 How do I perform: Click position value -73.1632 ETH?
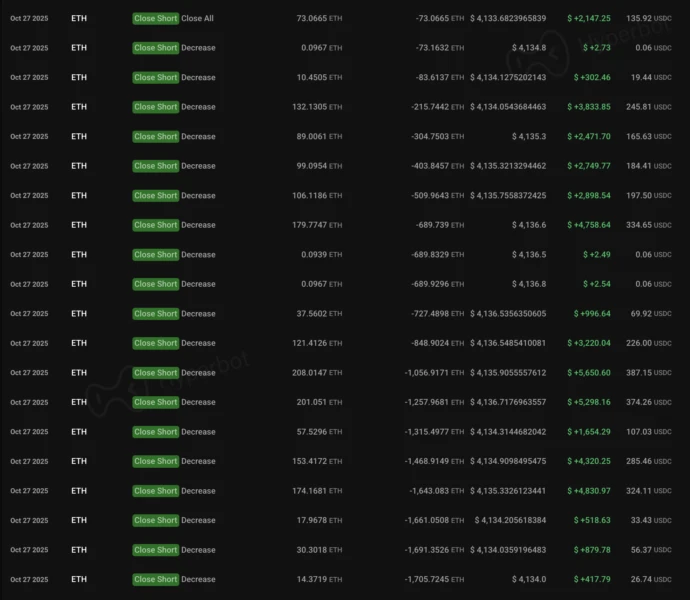pyautogui.click(x=440, y=48)
